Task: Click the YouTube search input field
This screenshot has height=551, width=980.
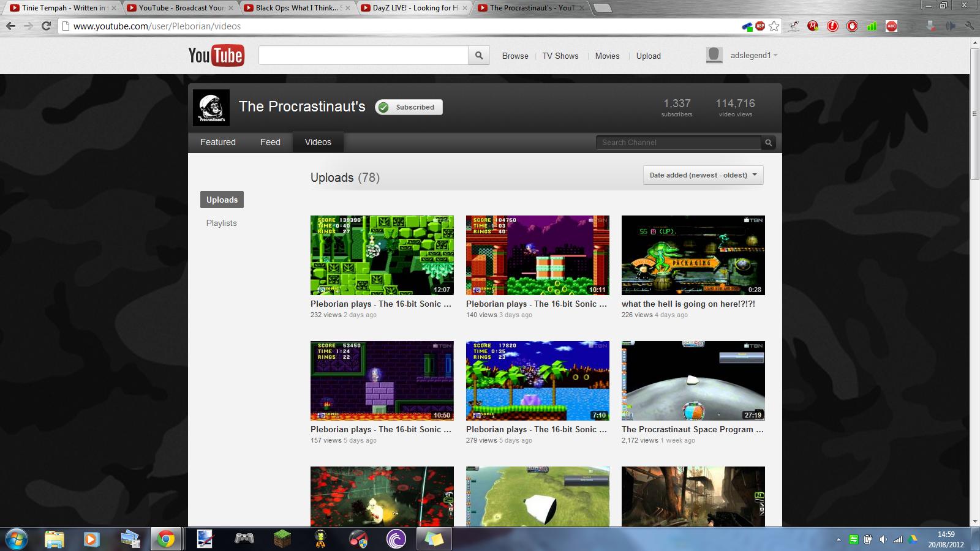Action: [x=363, y=56]
